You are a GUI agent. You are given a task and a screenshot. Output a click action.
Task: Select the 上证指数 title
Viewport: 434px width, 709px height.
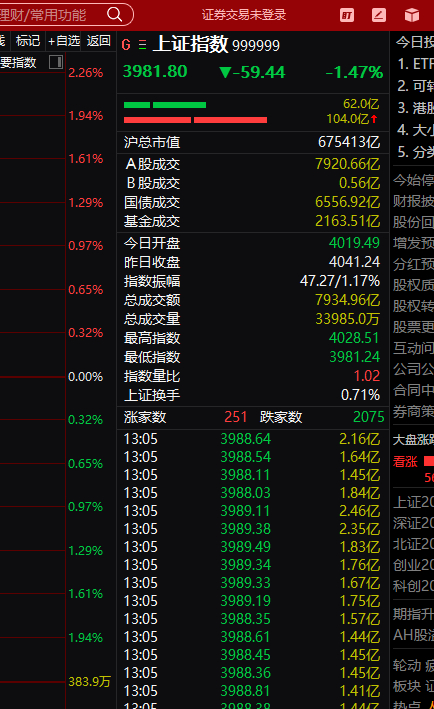point(190,44)
